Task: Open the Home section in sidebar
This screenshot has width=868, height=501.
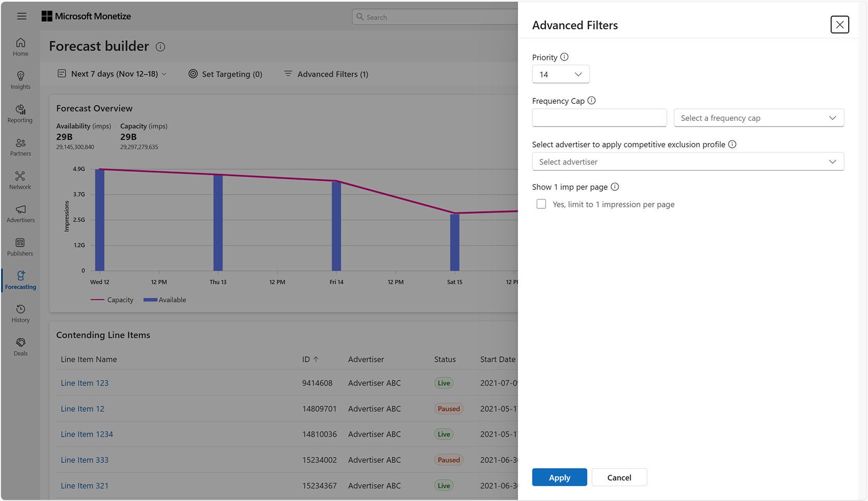Action: click(20, 46)
